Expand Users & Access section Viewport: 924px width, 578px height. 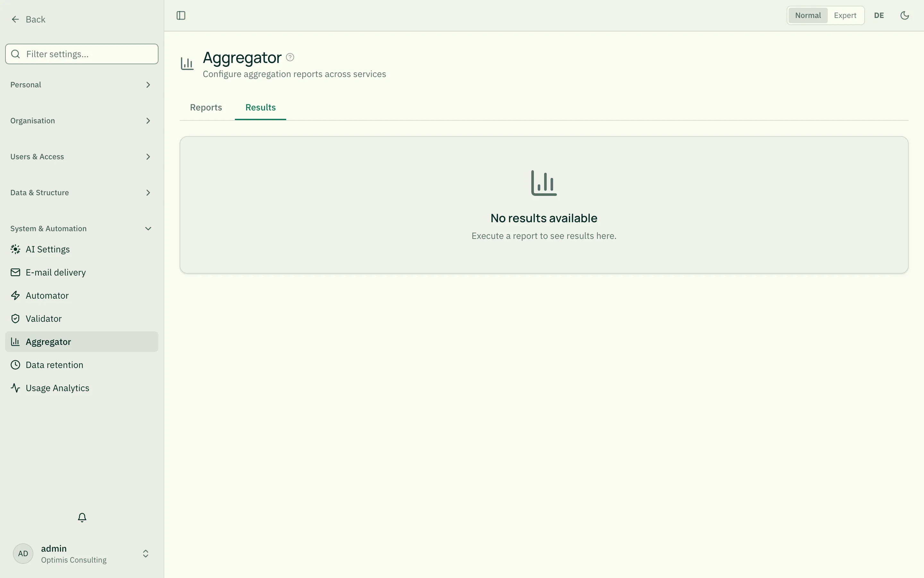[82, 157]
